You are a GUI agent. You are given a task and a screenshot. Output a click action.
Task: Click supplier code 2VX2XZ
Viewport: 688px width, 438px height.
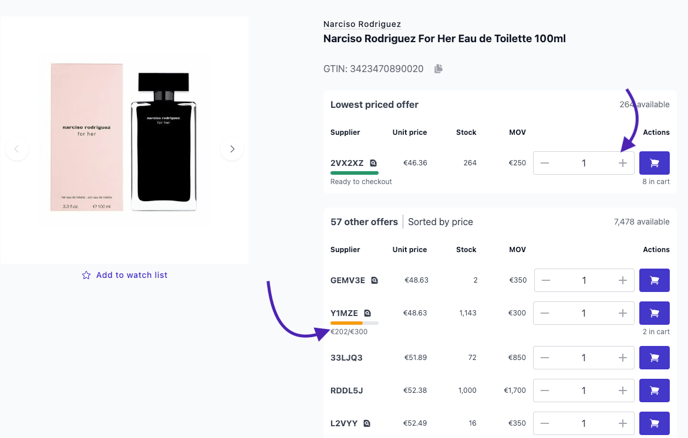347,163
